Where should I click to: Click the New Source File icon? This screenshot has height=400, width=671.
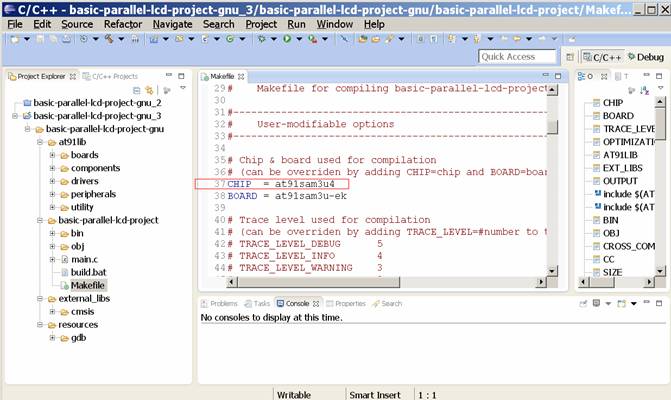[205, 39]
